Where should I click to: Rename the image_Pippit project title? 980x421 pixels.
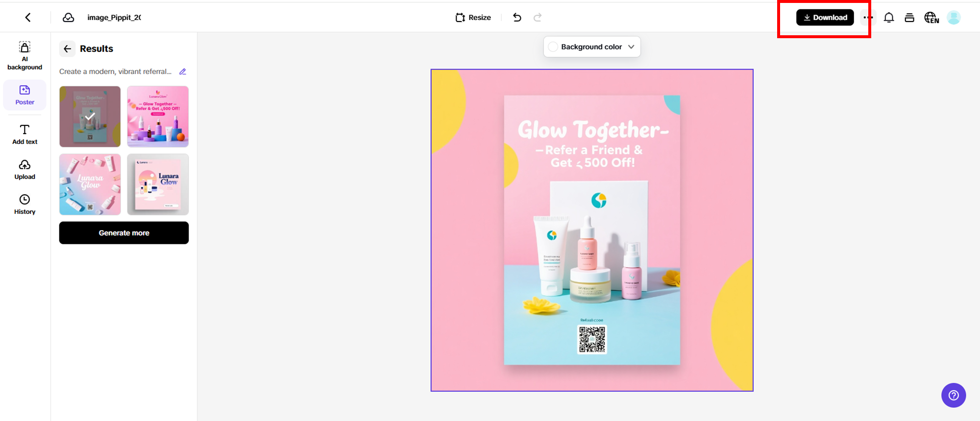click(114, 18)
